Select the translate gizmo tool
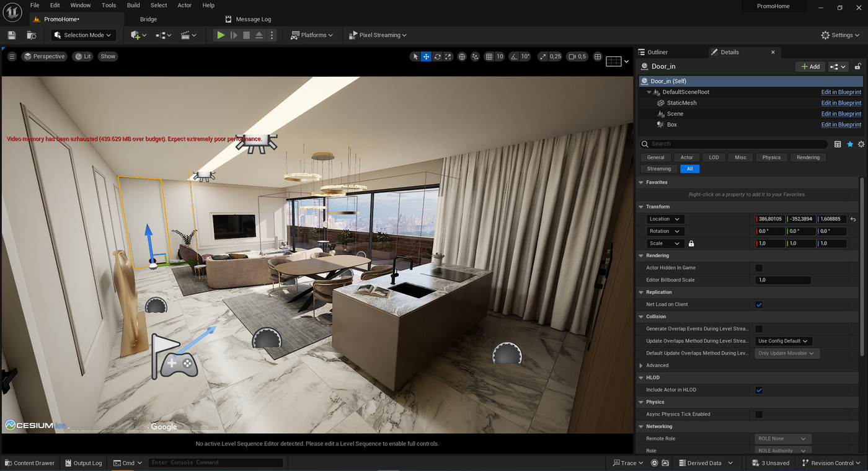Viewport: 868px width, 471px height. [426, 56]
